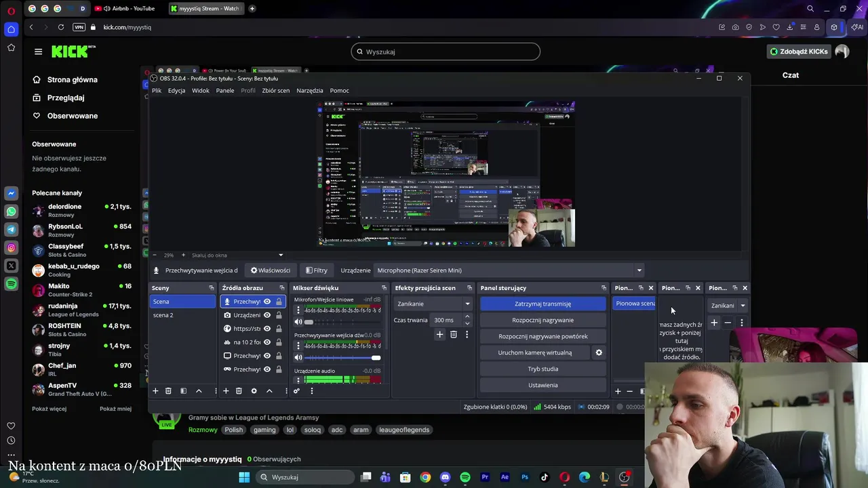This screenshot has width=868, height=488.
Task: Remove selected source with Źródła obrazu trash icon
Action: click(239, 391)
